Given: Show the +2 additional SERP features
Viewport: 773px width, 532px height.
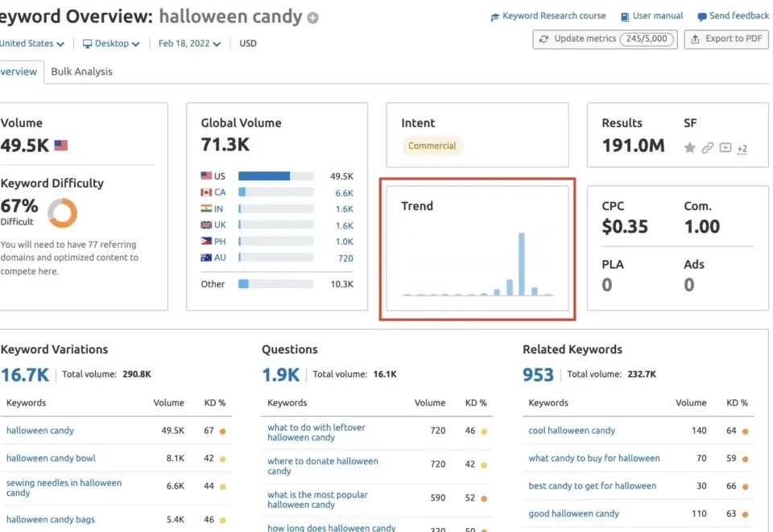Looking at the screenshot, I should [x=742, y=148].
